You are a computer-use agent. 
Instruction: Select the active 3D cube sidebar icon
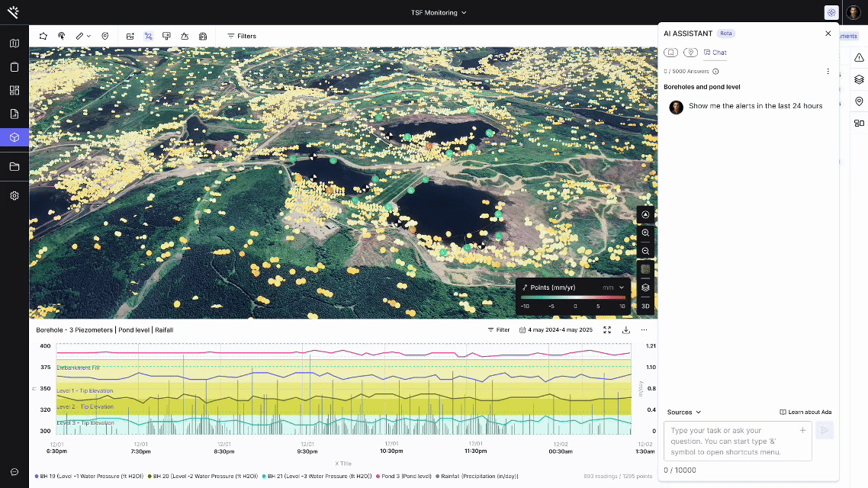coord(14,137)
